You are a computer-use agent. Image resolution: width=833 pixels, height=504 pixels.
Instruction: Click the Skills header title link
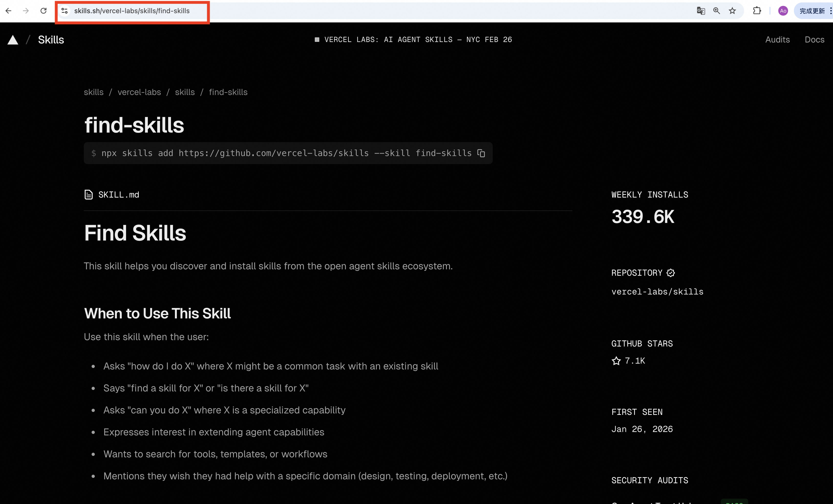[x=51, y=40]
